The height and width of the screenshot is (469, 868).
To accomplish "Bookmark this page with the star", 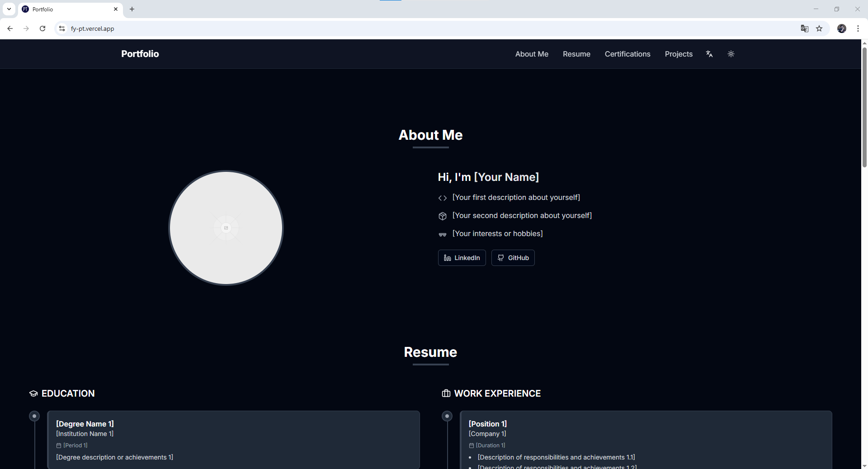I will point(820,28).
